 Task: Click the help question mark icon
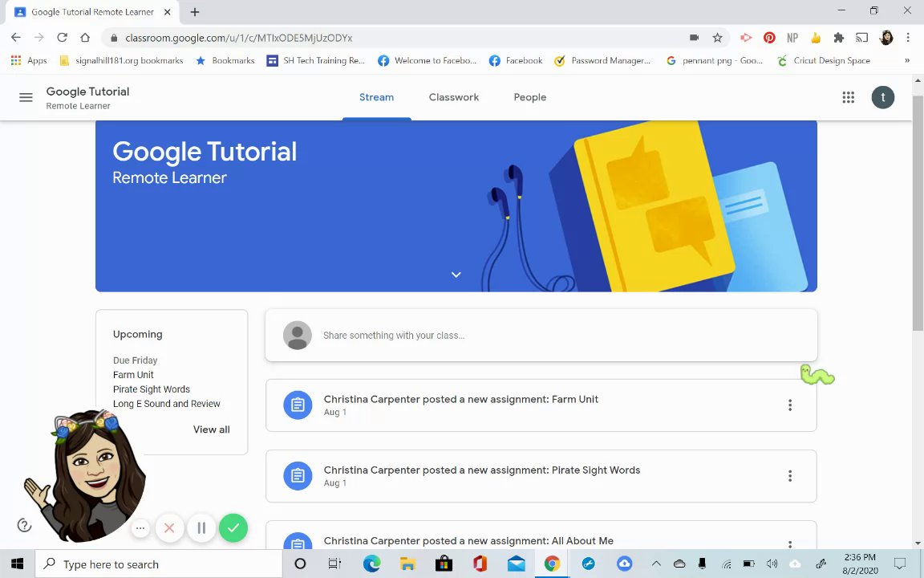24,525
